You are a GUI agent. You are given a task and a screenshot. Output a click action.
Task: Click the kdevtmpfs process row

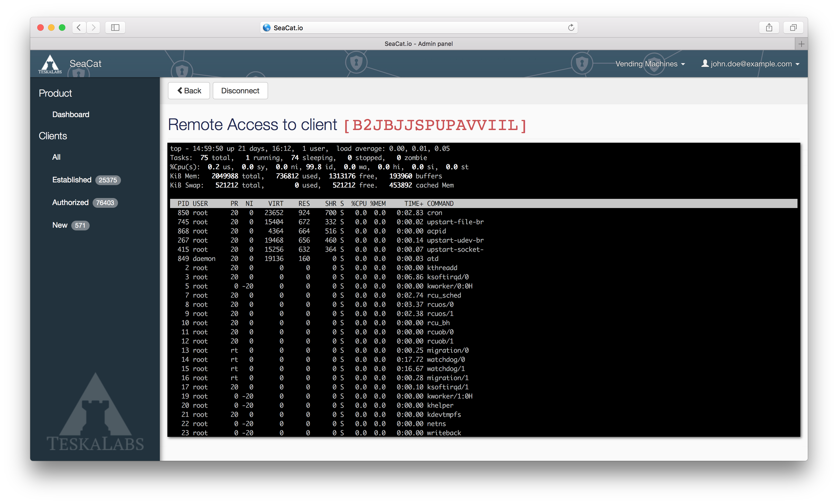(x=483, y=414)
